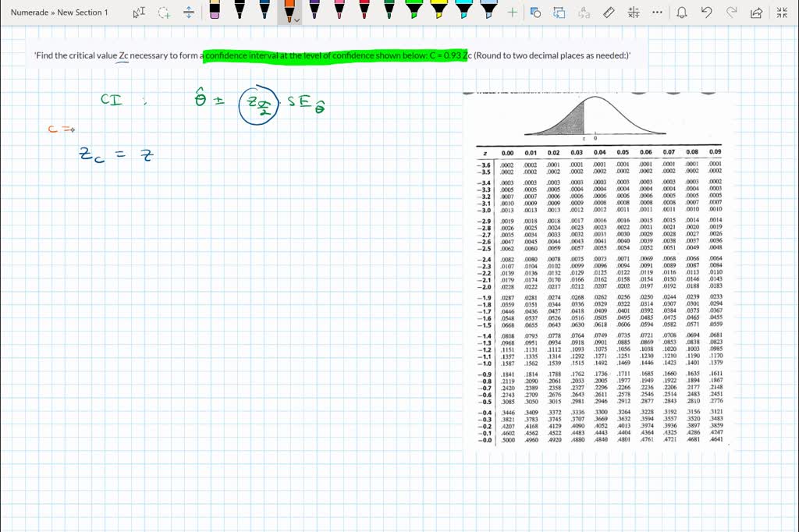Redo the last undone action
Image resolution: width=799 pixels, height=532 pixels.
click(x=733, y=12)
